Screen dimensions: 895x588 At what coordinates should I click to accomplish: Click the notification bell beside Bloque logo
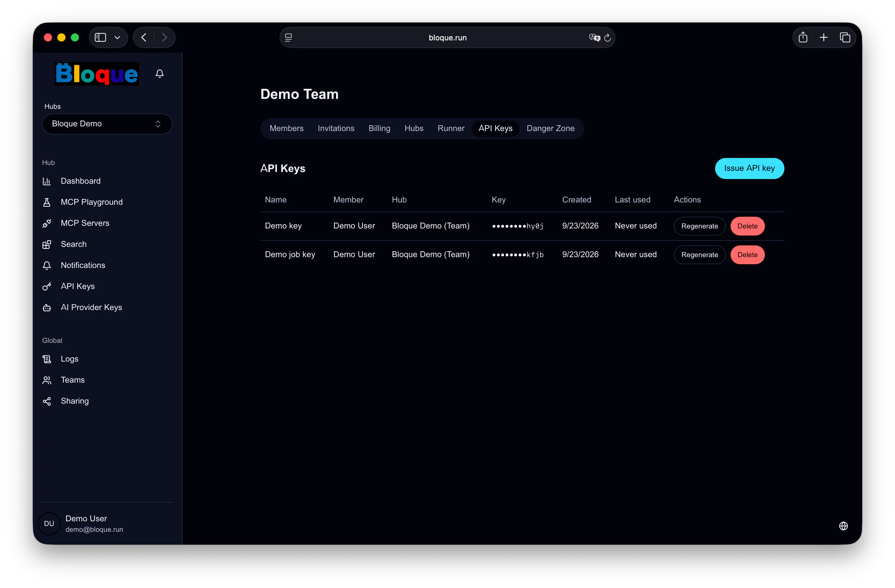[159, 74]
